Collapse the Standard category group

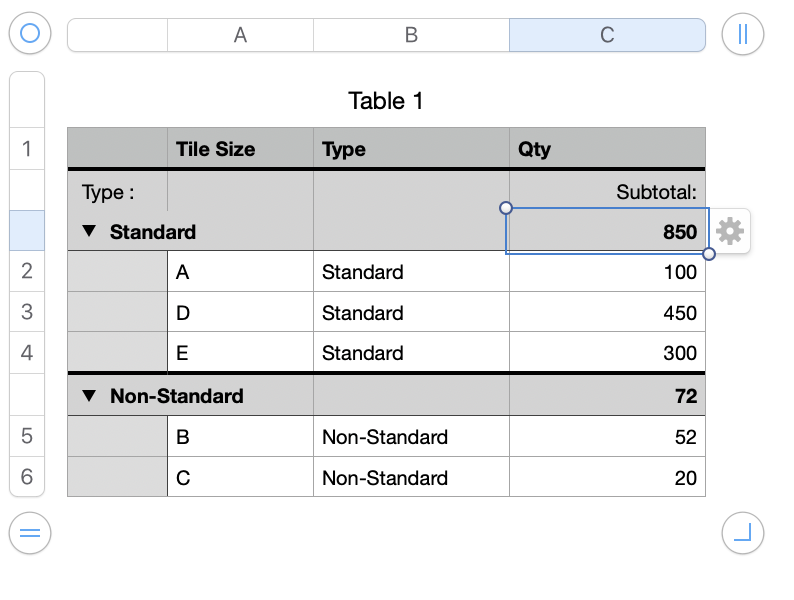pos(89,231)
